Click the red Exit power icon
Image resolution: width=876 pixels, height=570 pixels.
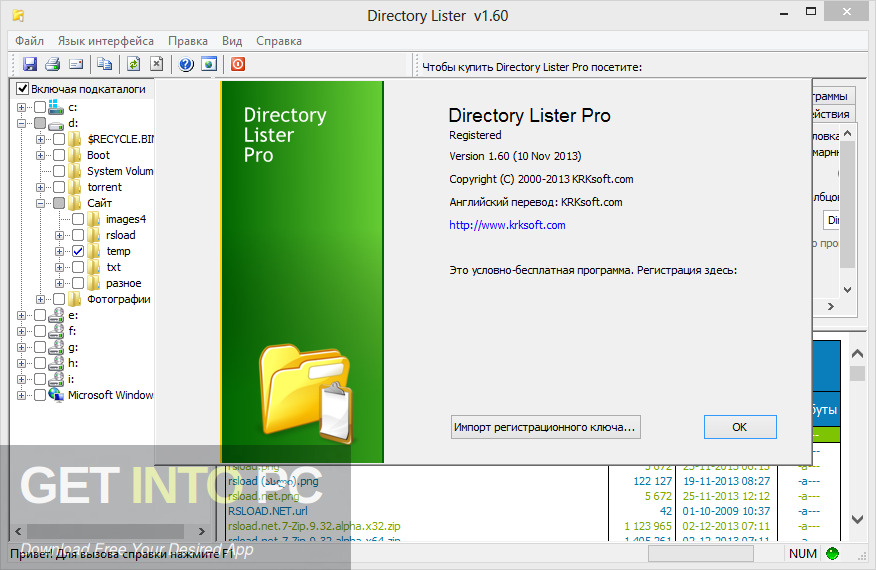click(238, 64)
